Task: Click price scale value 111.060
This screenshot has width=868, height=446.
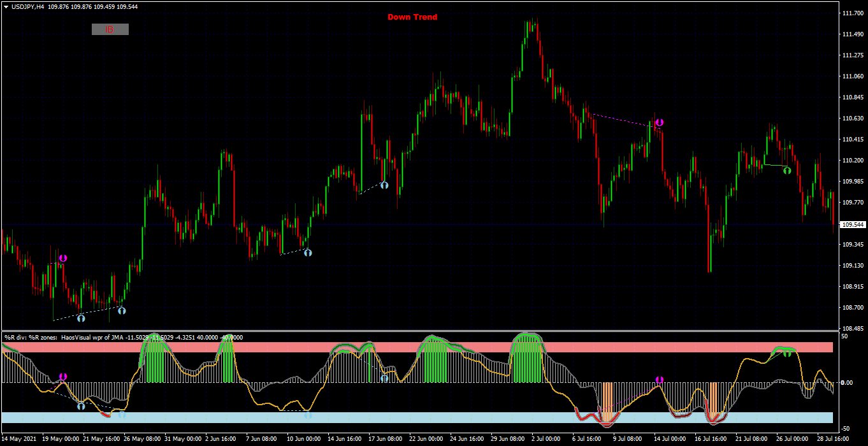Action: (852, 76)
